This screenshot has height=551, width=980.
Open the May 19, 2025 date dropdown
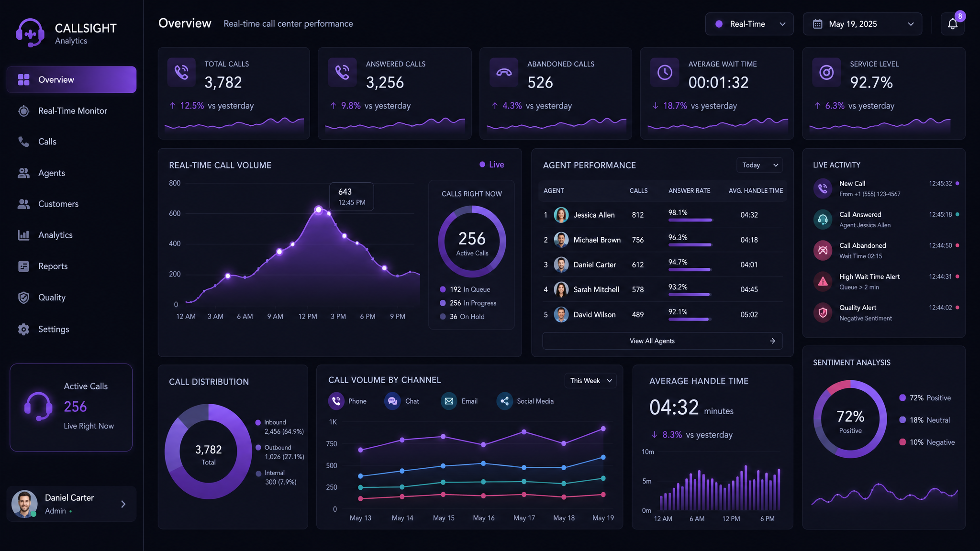pos(862,24)
